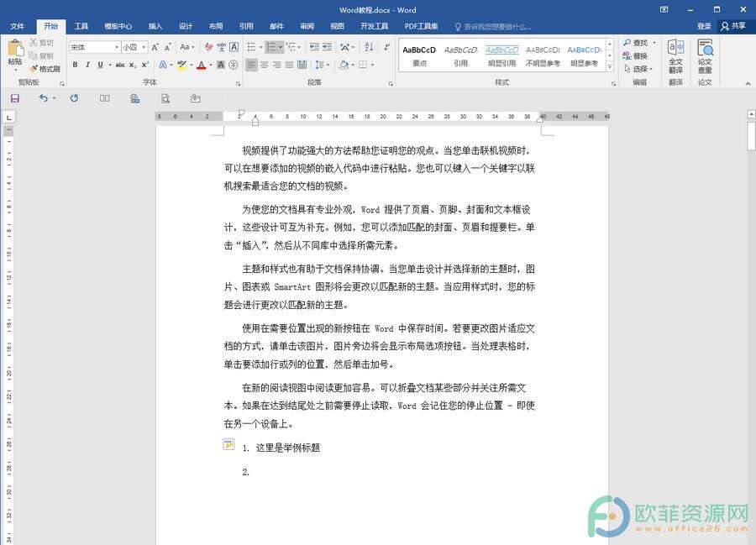Apply the 不明显参考 style
The height and width of the screenshot is (545, 756).
(543, 56)
